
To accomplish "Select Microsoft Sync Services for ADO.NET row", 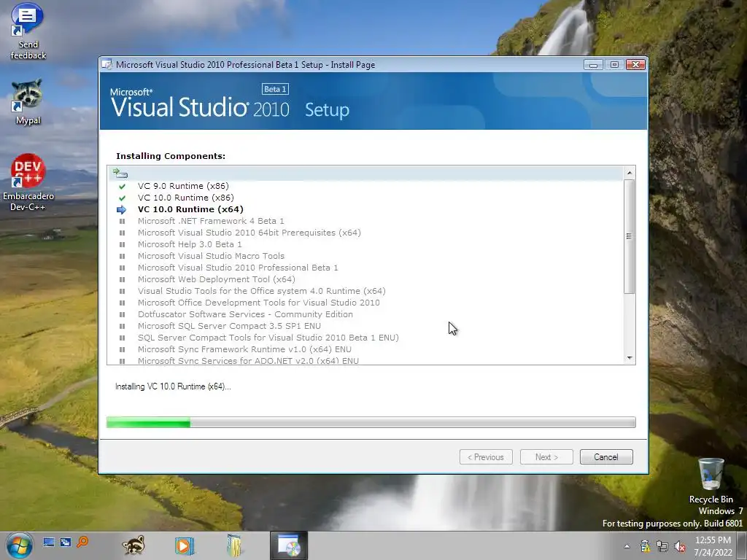I will (248, 360).
